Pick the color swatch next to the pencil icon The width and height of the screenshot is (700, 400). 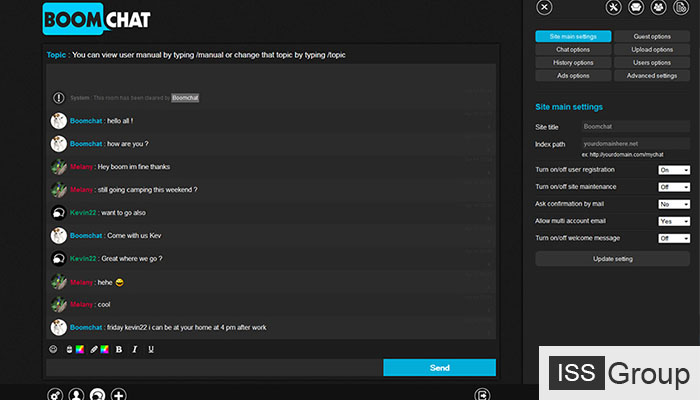(x=104, y=350)
